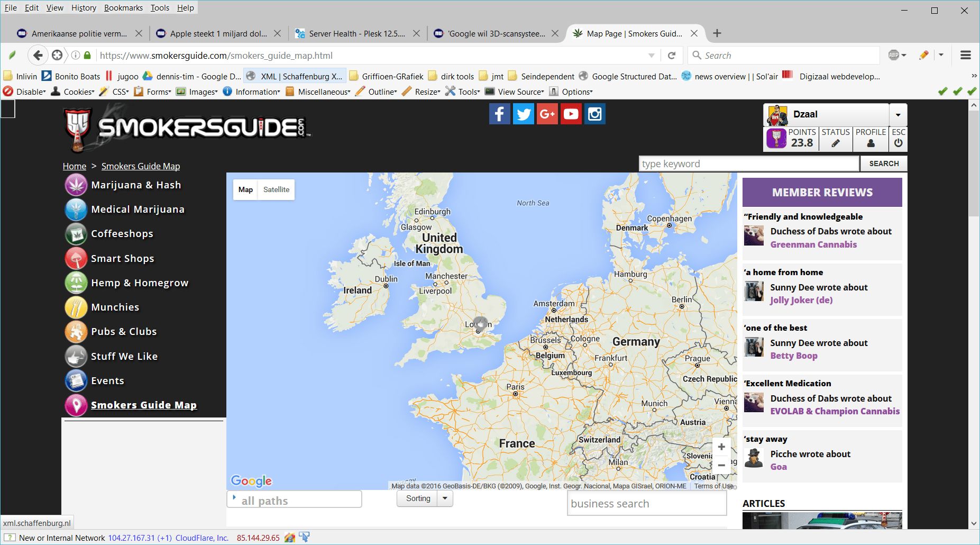Click the browser Search box
The height and width of the screenshot is (545, 980).
pyautogui.click(x=784, y=55)
